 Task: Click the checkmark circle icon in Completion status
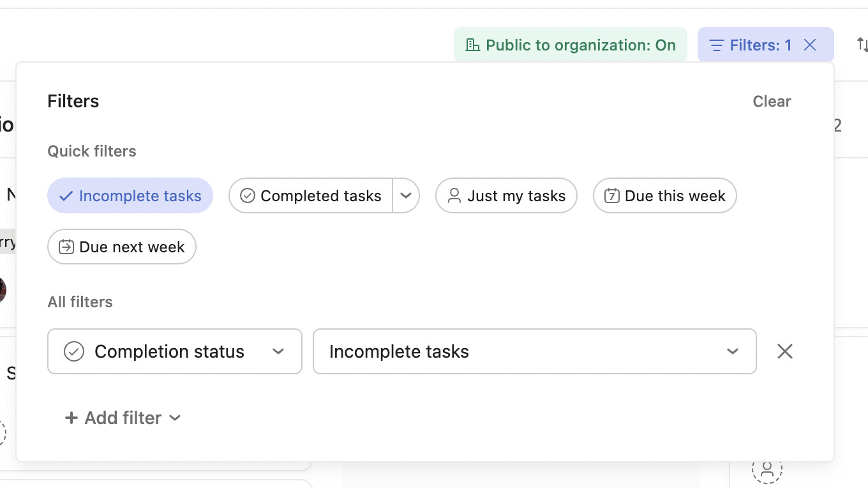[74, 351]
